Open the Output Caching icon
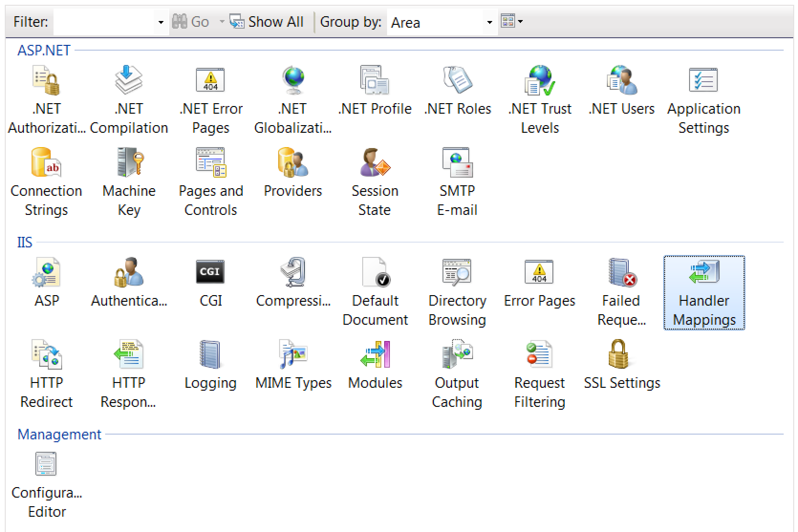The image size is (798, 532). (457, 354)
